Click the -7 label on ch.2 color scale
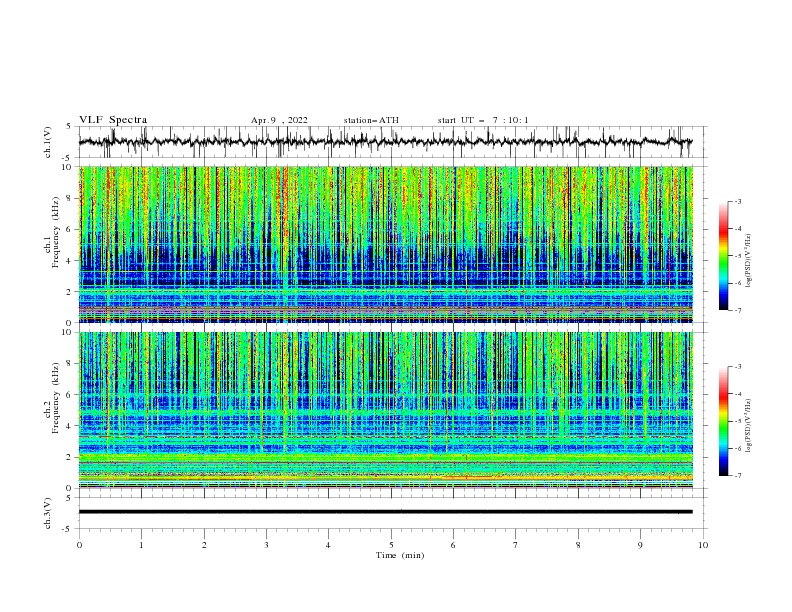 (737, 476)
